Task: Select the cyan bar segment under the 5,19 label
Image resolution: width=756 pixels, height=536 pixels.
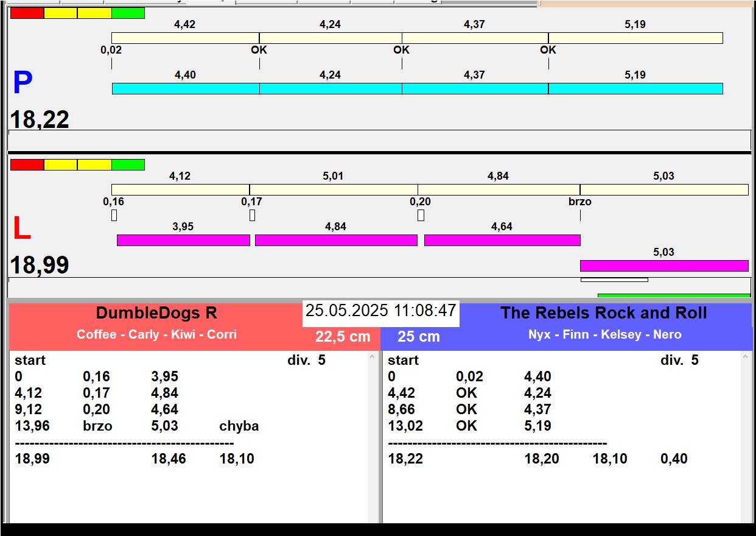Action: click(635, 88)
